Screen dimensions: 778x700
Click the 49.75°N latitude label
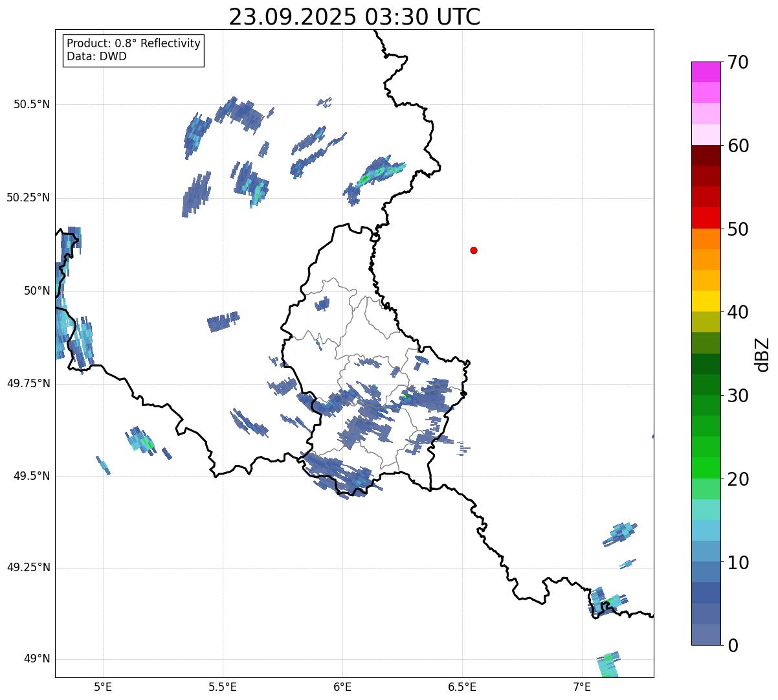28,383
